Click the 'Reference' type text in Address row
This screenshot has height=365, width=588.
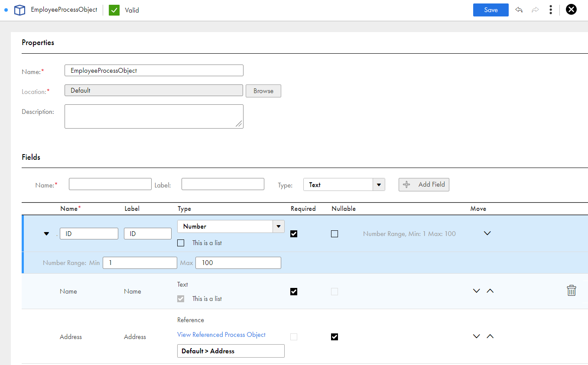click(x=191, y=320)
